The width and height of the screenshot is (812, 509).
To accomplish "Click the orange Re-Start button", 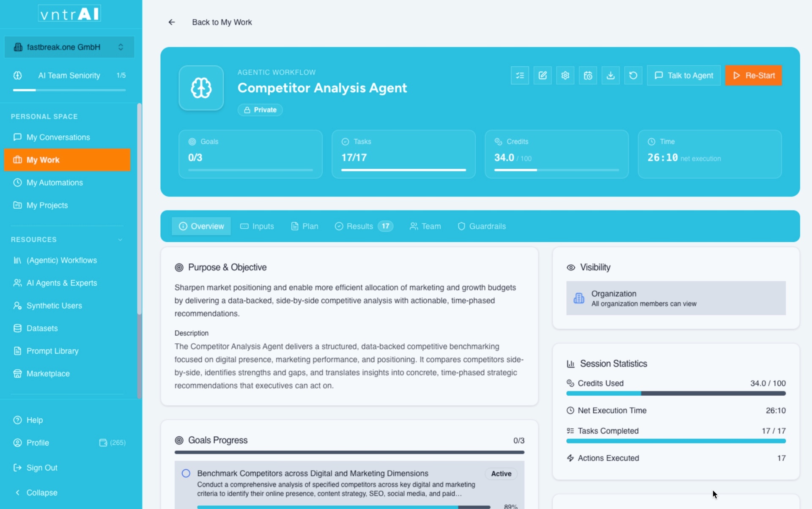I will (754, 76).
